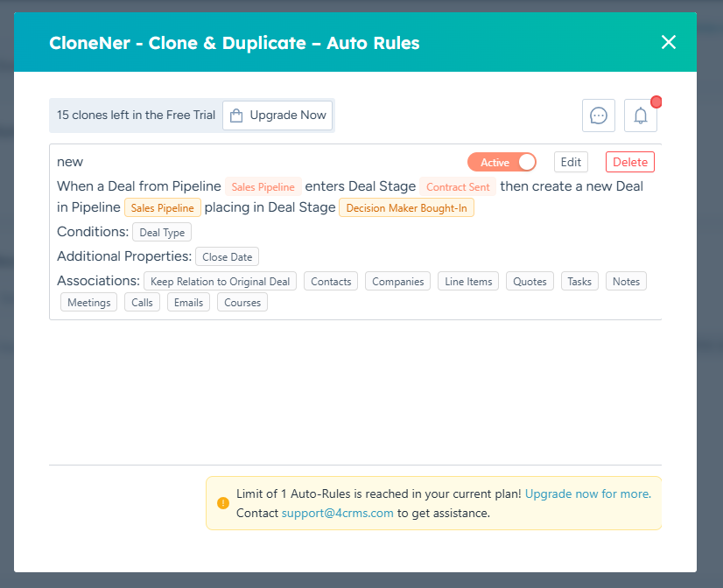Image resolution: width=723 pixels, height=588 pixels.
Task: Click the rule name 'new'
Action: (x=70, y=162)
